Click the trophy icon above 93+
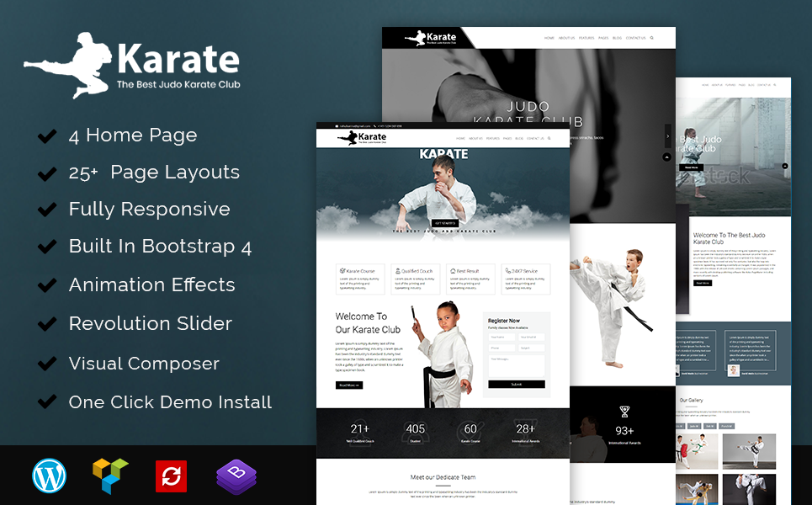This screenshot has height=505, width=812. coord(624,412)
